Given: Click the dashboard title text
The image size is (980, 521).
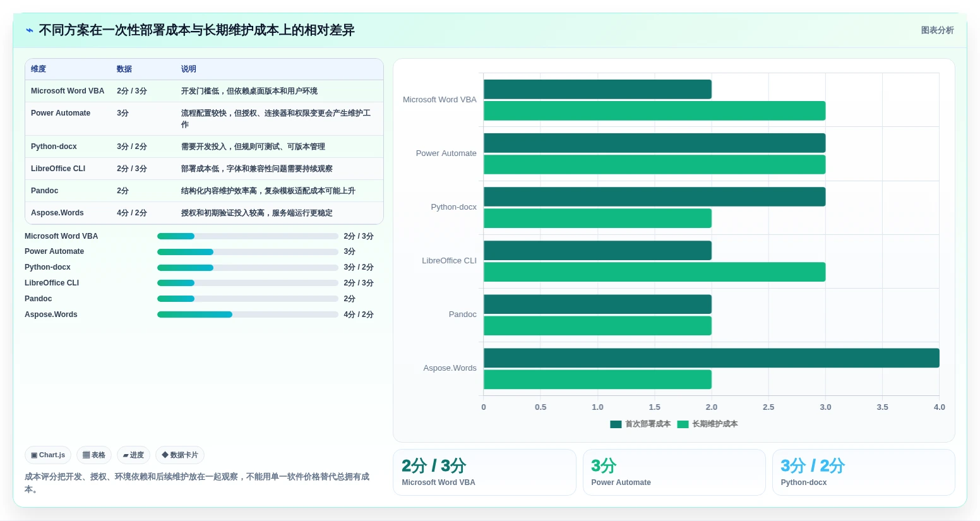Looking at the screenshot, I should 196,30.
